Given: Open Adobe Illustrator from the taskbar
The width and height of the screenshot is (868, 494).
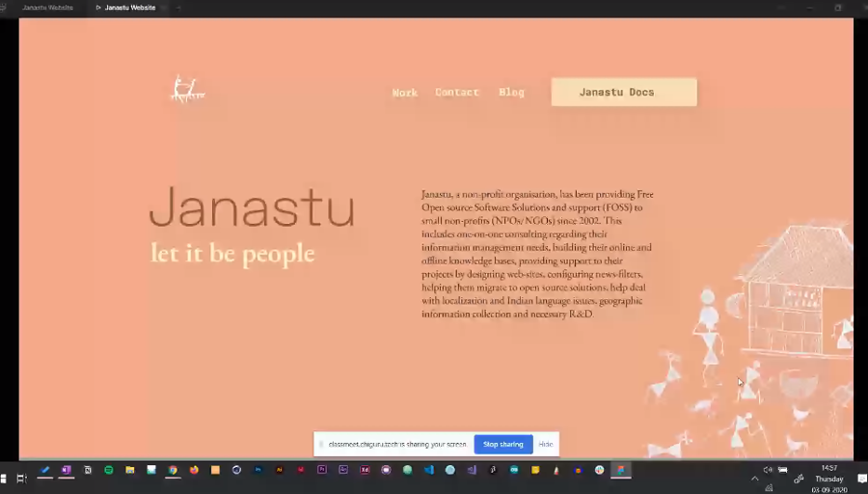Looking at the screenshot, I should (280, 470).
